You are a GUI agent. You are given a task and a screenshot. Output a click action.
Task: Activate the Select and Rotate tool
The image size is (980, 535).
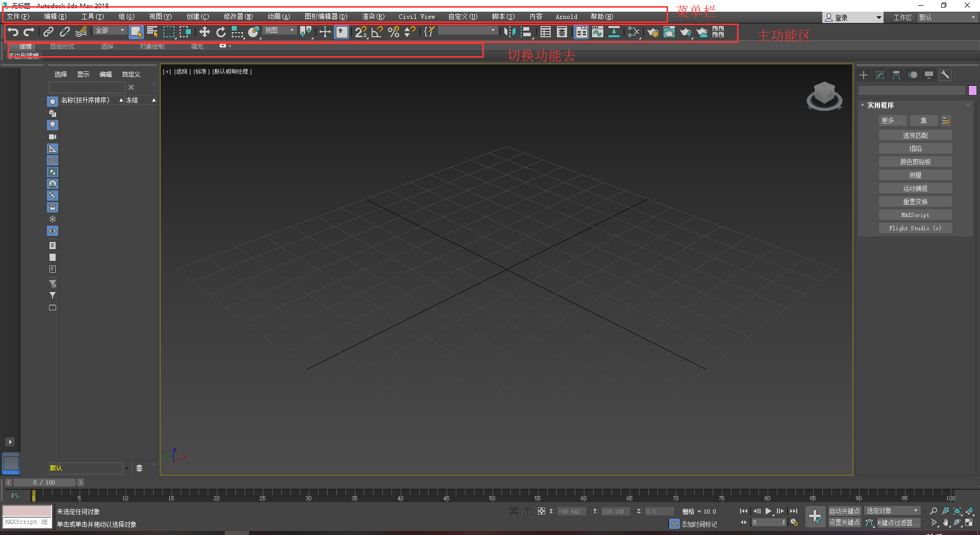pos(220,32)
